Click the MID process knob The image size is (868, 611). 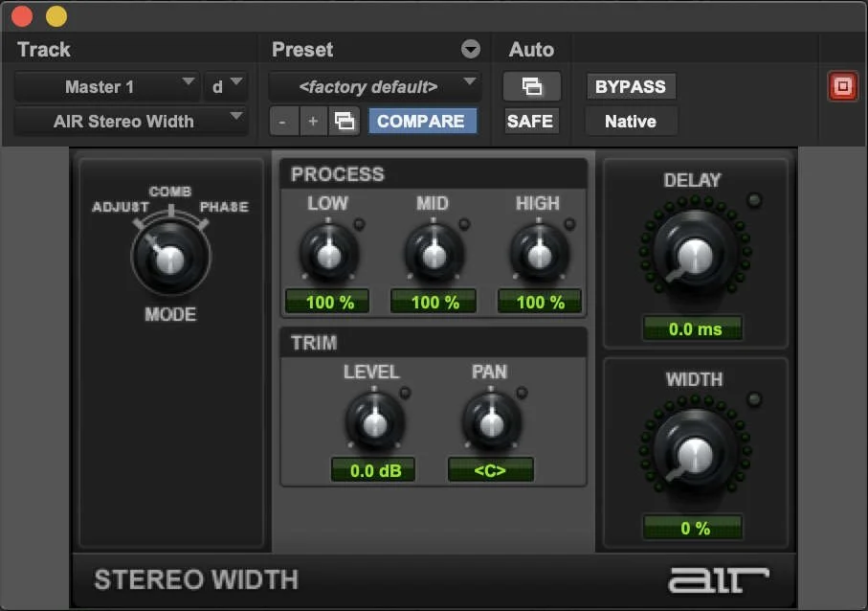click(x=434, y=254)
